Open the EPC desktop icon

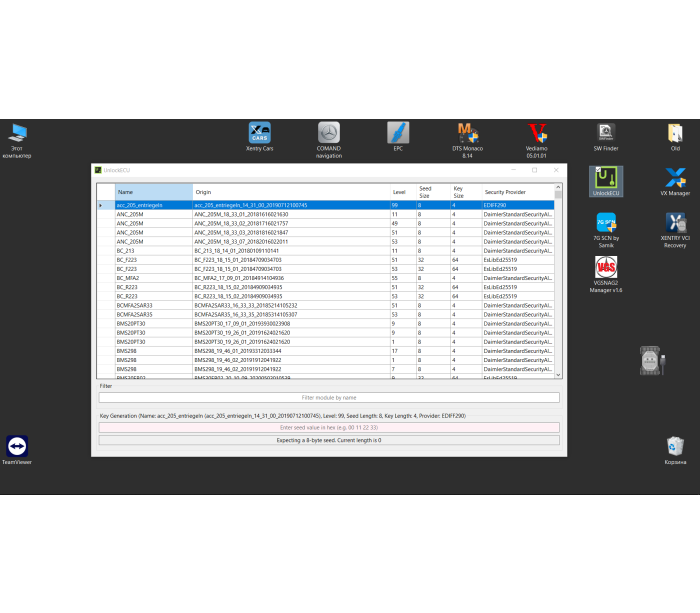398,133
